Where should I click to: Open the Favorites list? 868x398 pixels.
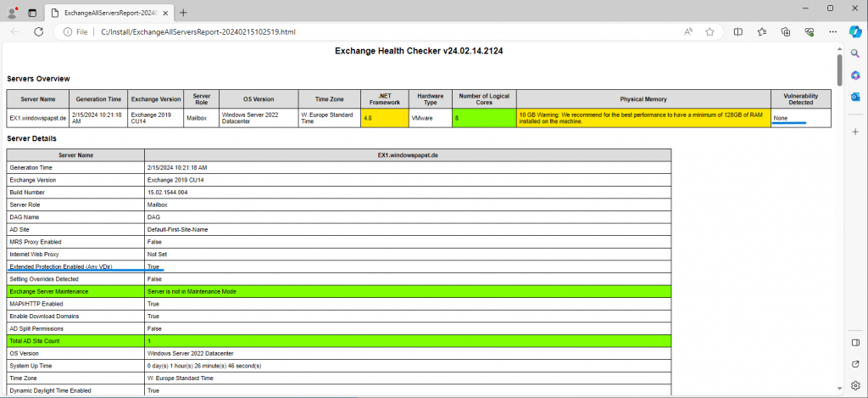click(762, 32)
